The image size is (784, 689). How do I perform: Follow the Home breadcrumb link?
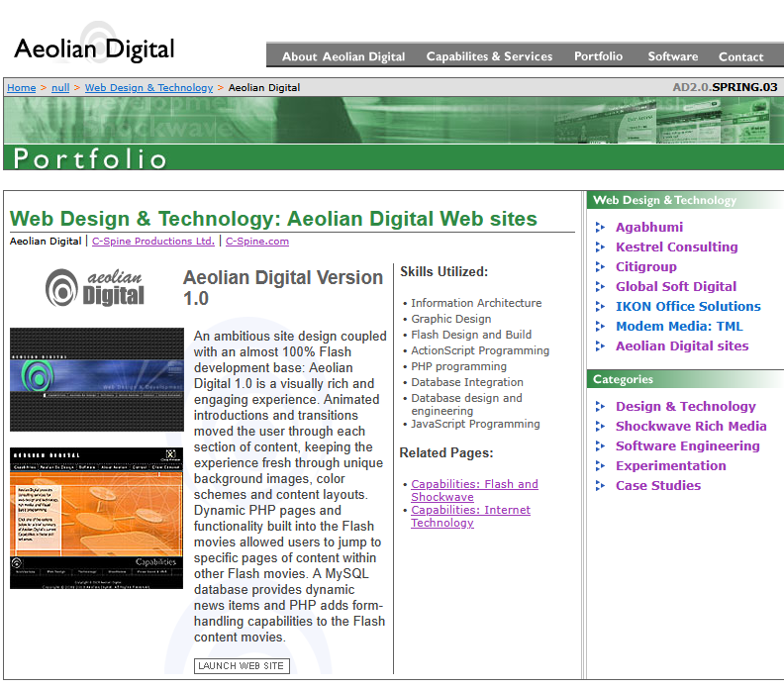point(21,87)
